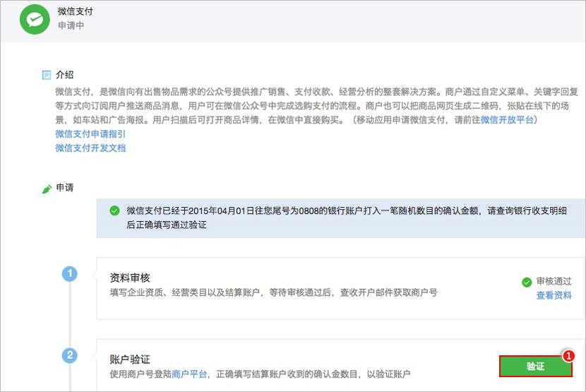Select the step 1 circle marker

coord(69,274)
